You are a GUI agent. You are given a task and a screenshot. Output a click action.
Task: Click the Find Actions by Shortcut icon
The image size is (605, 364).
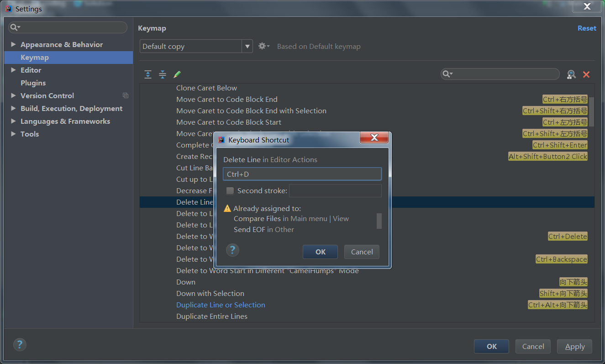point(571,74)
